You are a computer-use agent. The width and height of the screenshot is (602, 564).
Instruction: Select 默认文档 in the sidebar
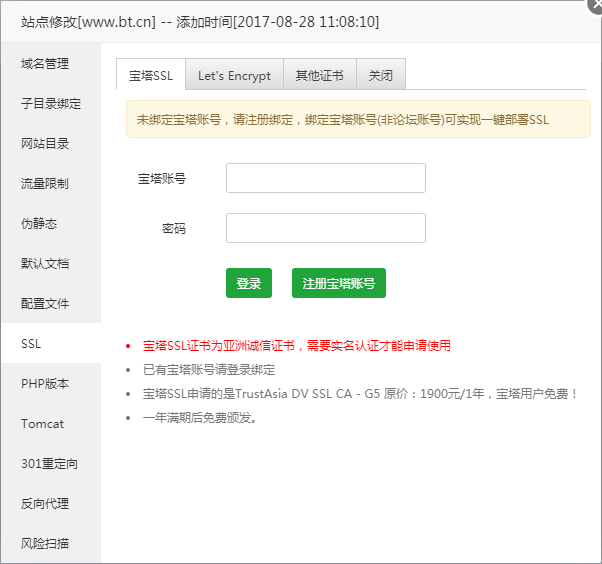click(51, 263)
